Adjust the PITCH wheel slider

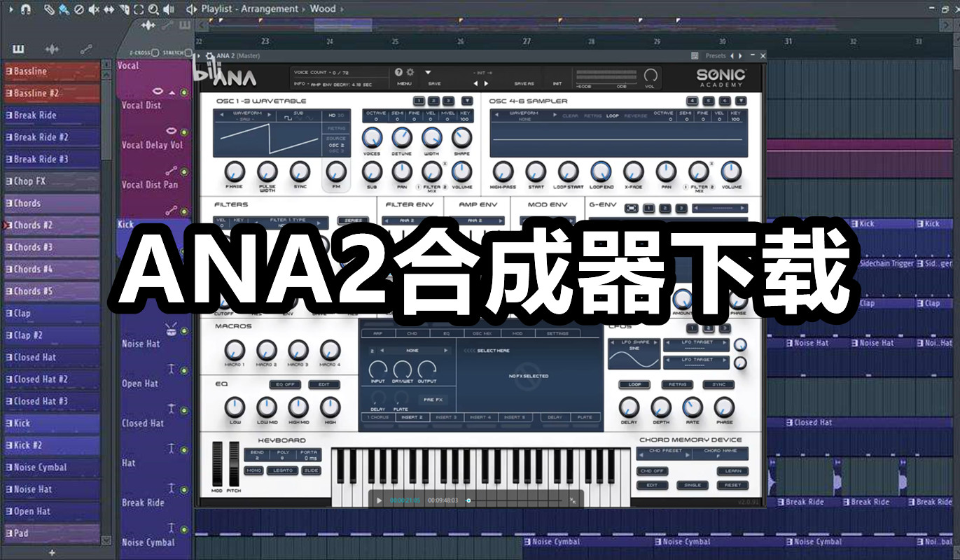(x=234, y=463)
